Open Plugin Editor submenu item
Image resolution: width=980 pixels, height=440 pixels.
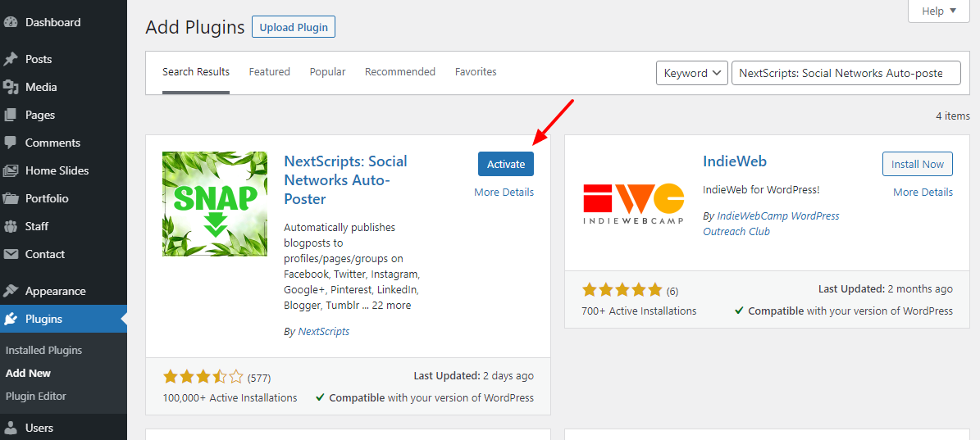[35, 397]
